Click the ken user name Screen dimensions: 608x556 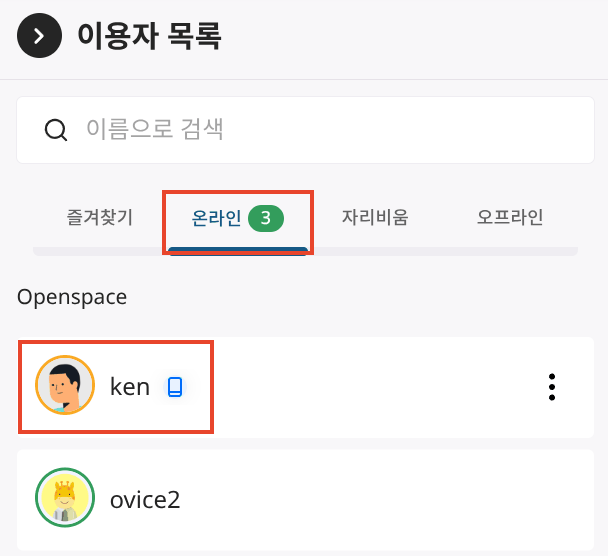point(130,387)
